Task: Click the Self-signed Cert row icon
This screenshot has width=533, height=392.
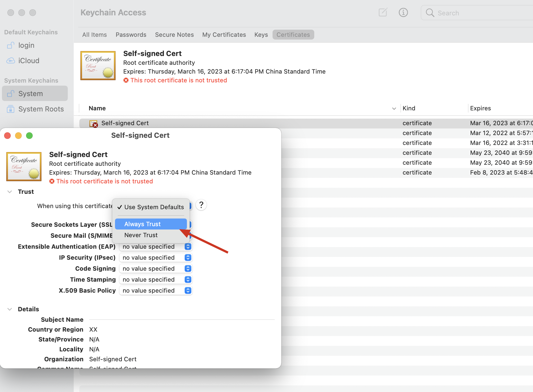Action: point(93,124)
